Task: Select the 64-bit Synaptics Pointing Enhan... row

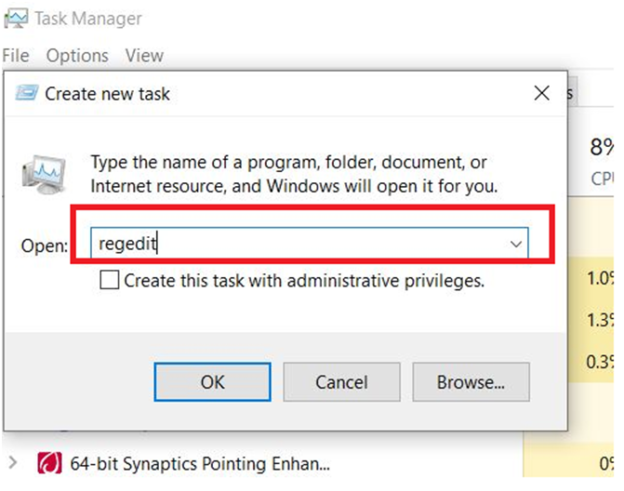Action: (199, 464)
